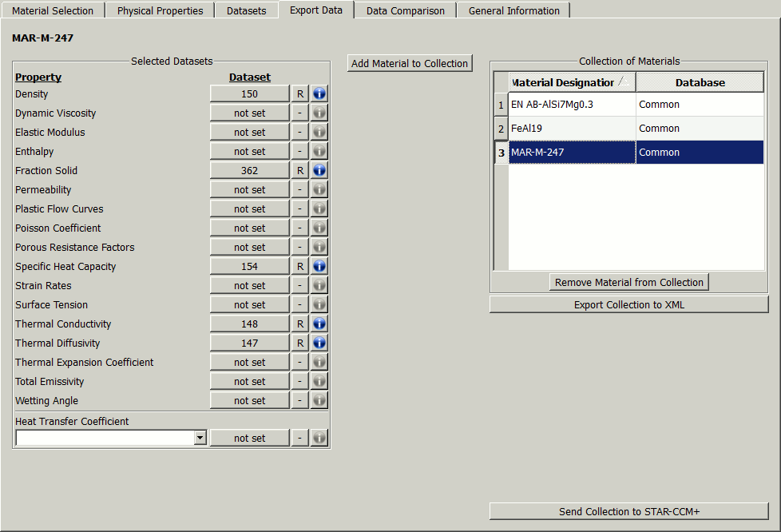781x532 pixels.
Task: Click the info icon for Density
Action: pyautogui.click(x=319, y=93)
